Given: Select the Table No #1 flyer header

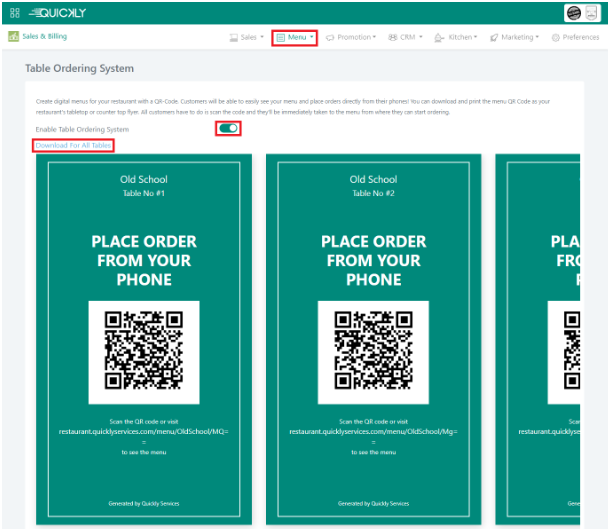Looking at the screenshot, I should tap(144, 186).
